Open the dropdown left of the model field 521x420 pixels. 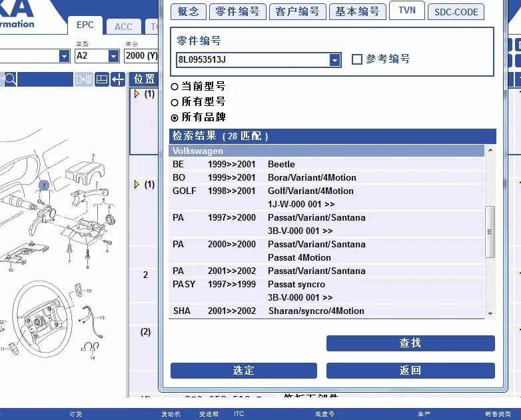pos(65,56)
